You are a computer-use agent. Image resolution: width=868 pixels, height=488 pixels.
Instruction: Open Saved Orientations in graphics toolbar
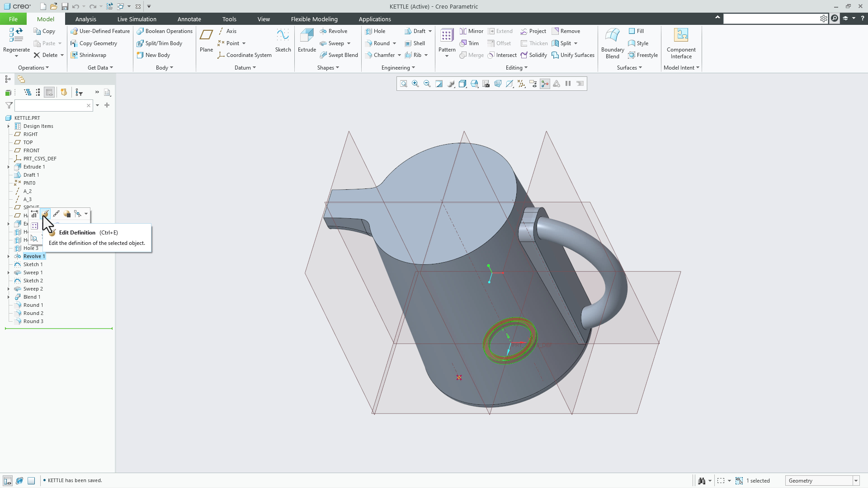[474, 84]
